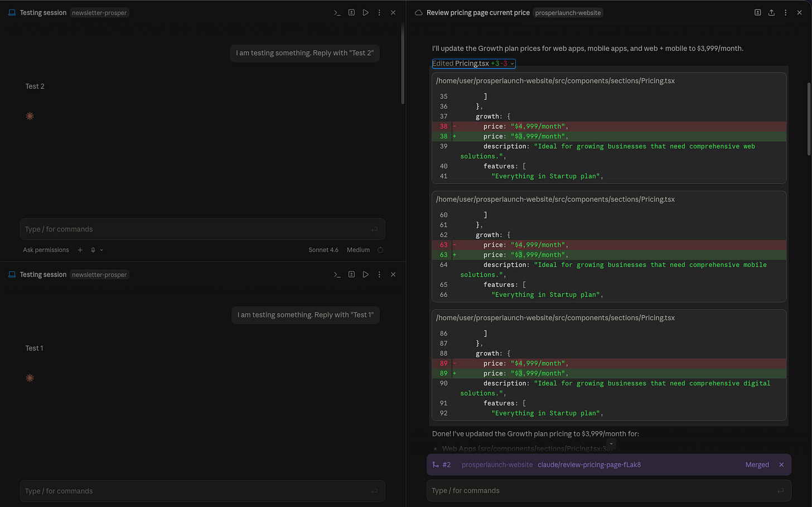Image resolution: width=812 pixels, height=507 pixels.
Task: Click 'Review pricing page current price' session title
Action: (478, 12)
